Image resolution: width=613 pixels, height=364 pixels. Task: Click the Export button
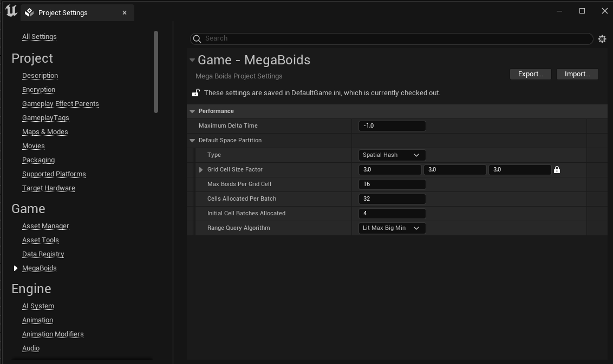[530, 74]
